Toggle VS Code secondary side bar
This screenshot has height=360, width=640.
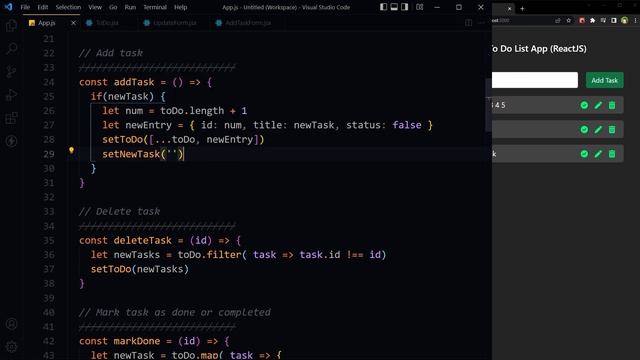(x=404, y=7)
